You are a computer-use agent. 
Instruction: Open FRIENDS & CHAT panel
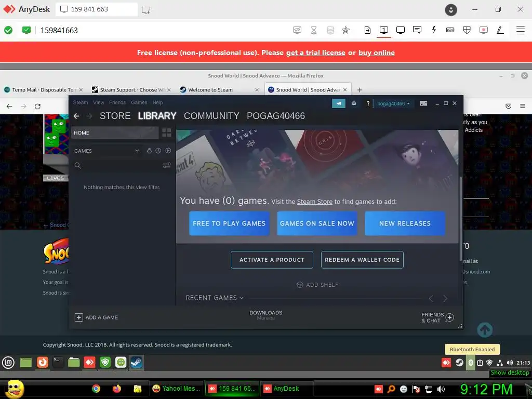[437, 317]
